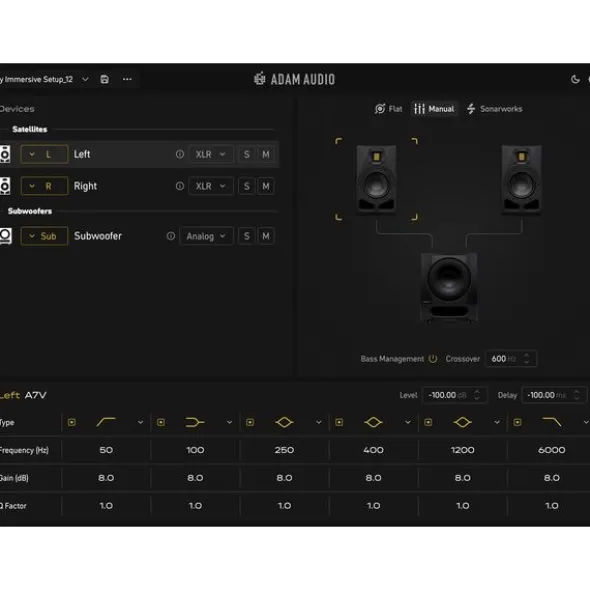The width and height of the screenshot is (590, 591).
Task: Select the bell filter shape at 1200 Hz
Action: (463, 422)
